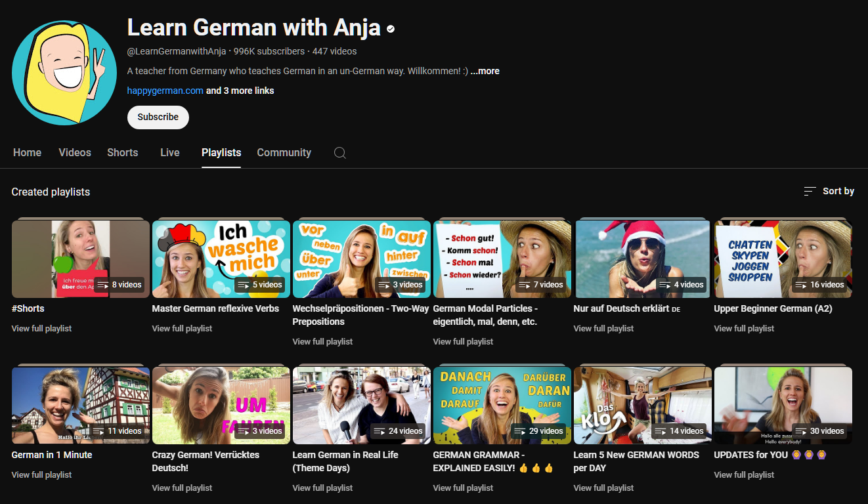Open the Live tab
The height and width of the screenshot is (504, 868).
point(169,152)
